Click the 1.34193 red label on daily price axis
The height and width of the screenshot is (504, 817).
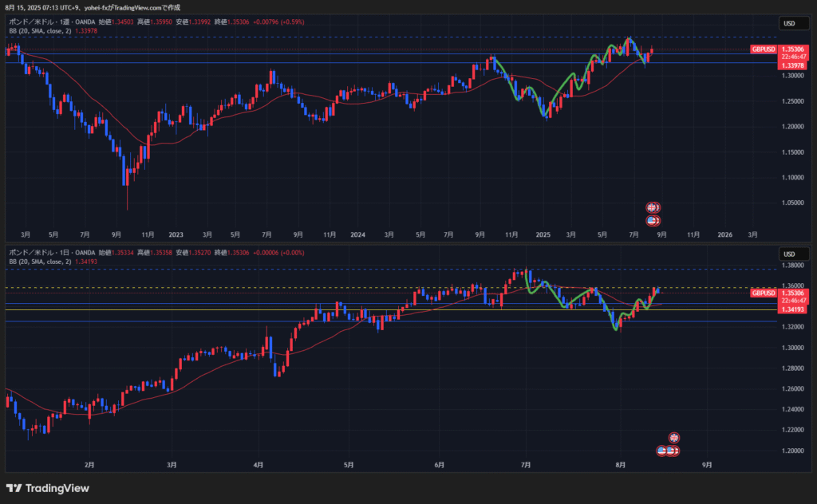792,309
